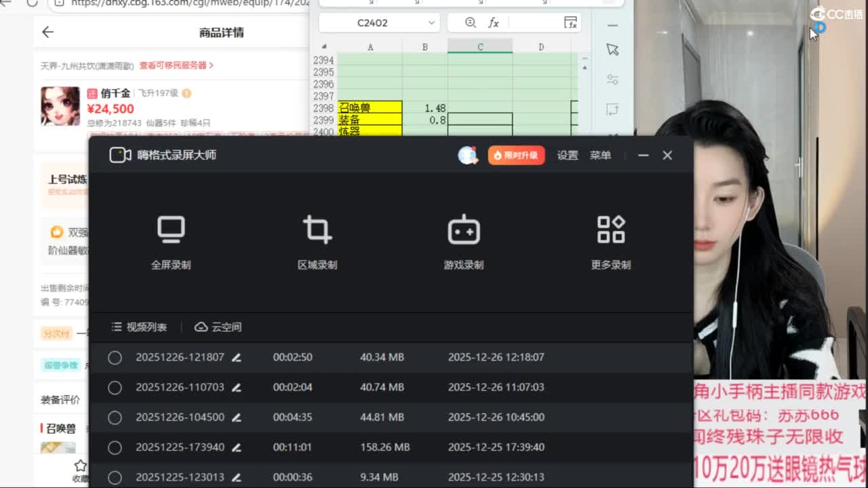Click the zoom magnifier in formula bar

click(x=470, y=23)
